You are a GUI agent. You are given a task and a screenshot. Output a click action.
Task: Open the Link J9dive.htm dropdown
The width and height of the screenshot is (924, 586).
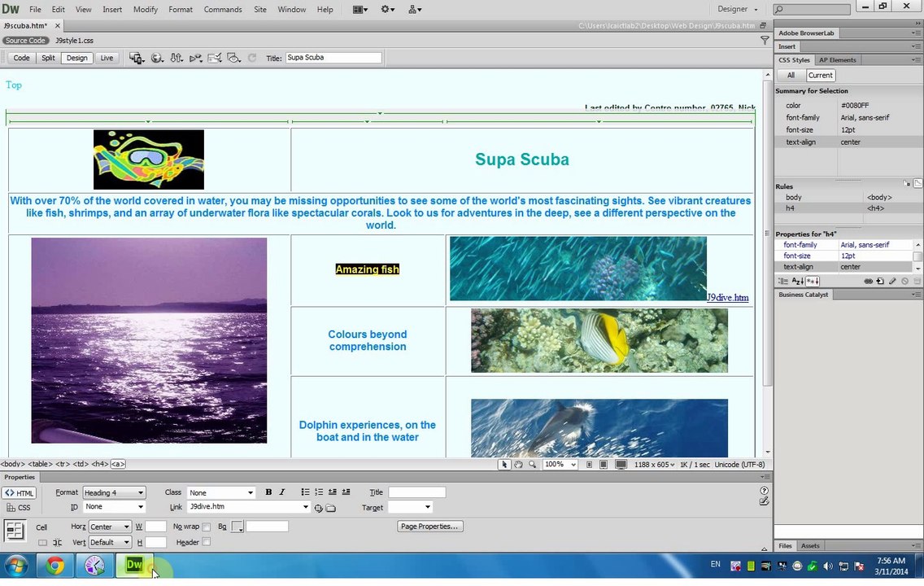(x=248, y=507)
